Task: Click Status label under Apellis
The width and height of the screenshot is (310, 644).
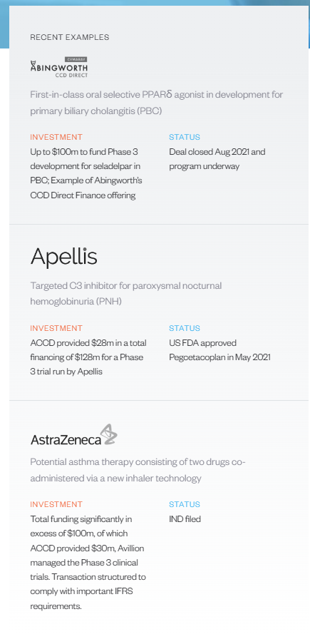Action: click(x=185, y=328)
